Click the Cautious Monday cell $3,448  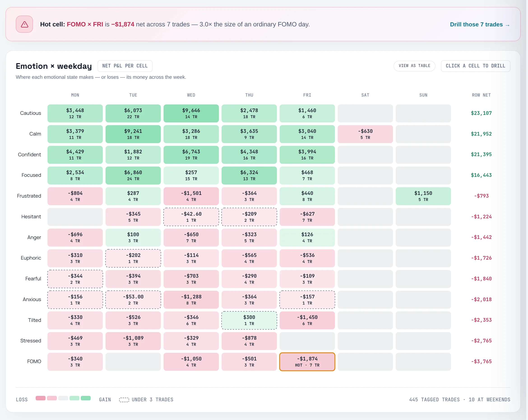pyautogui.click(x=75, y=113)
